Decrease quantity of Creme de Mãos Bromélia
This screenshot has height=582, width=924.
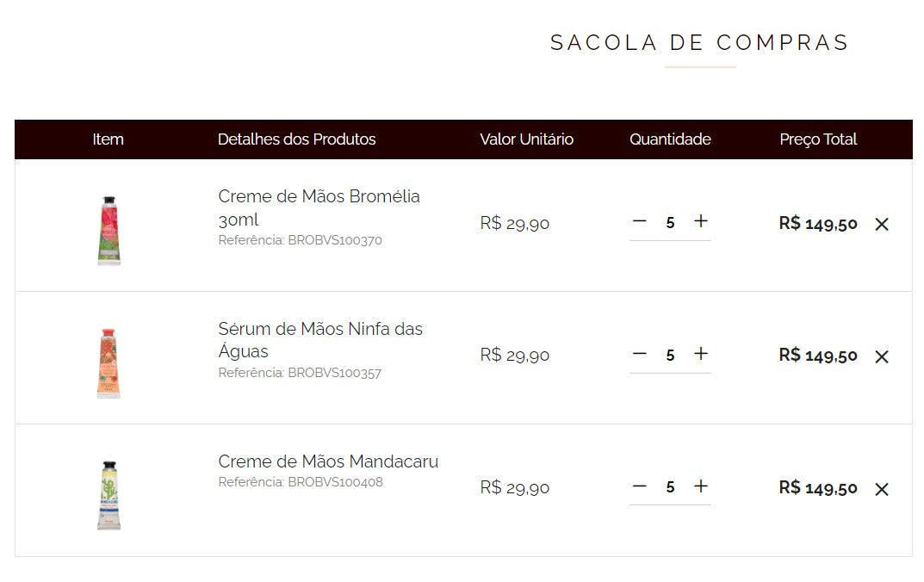(x=639, y=221)
